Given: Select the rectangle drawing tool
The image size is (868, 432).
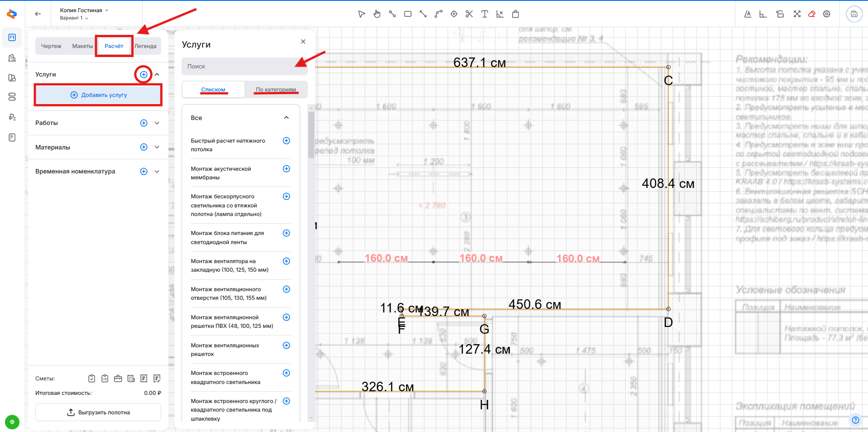Looking at the screenshot, I should coord(408,14).
